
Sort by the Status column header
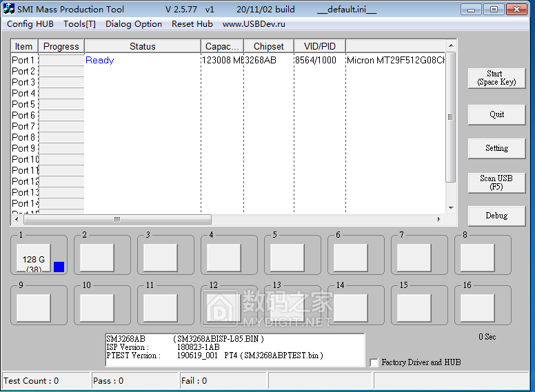(143, 46)
